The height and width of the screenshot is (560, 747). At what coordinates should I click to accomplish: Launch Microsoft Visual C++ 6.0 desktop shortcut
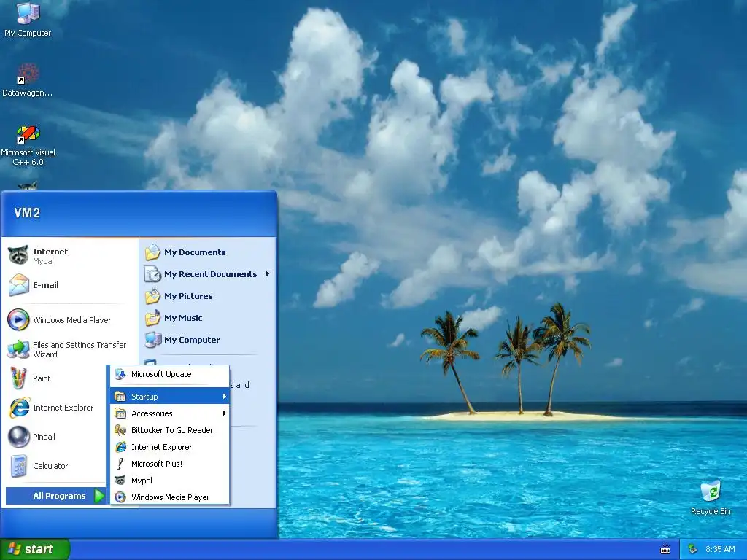[x=28, y=146]
